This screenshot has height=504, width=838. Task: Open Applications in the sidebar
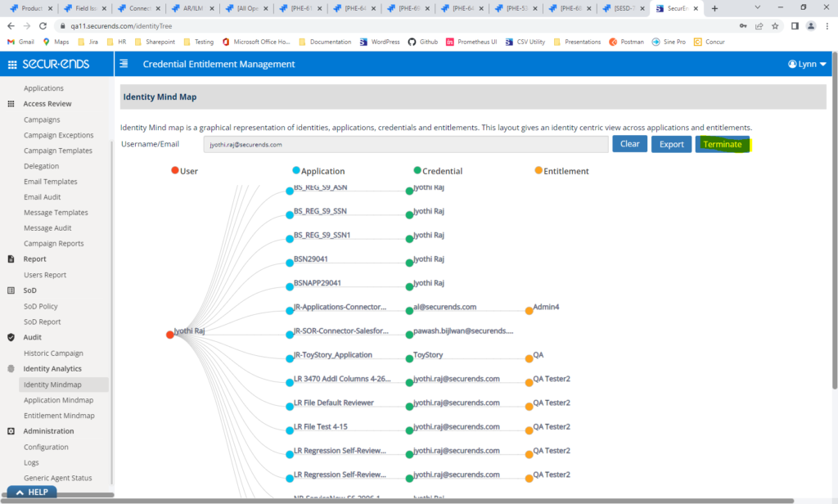pos(43,88)
